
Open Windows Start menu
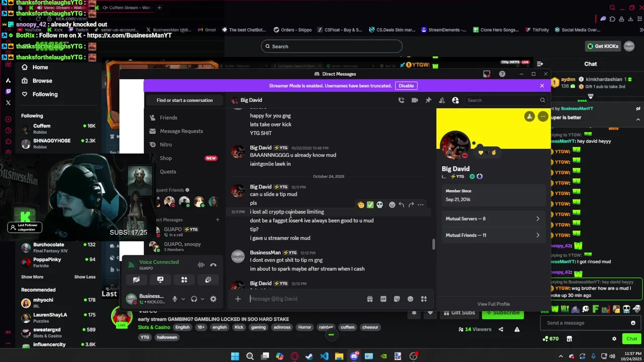(235, 356)
